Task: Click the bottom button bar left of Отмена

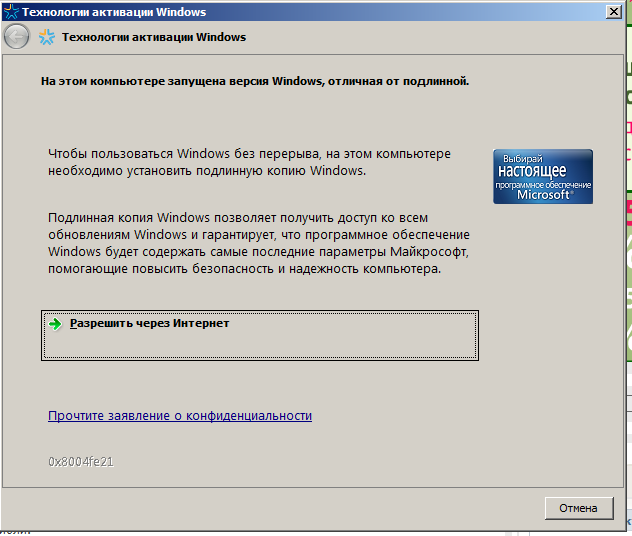Action: click(x=300, y=508)
